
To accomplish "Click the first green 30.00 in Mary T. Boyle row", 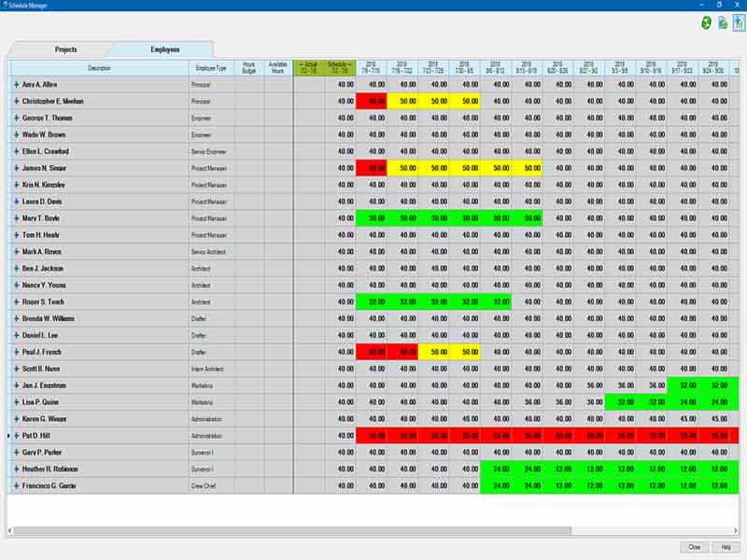I will [x=372, y=218].
